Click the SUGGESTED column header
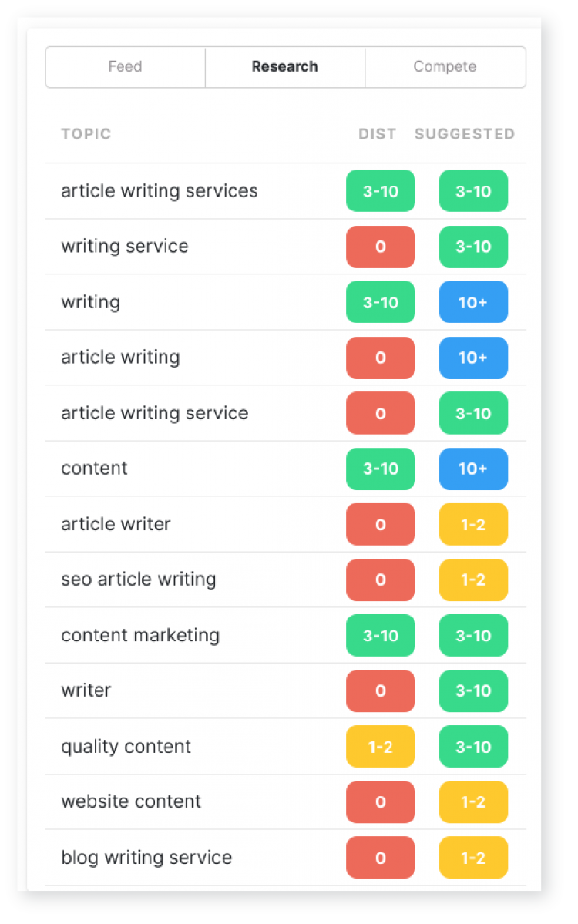 (465, 134)
